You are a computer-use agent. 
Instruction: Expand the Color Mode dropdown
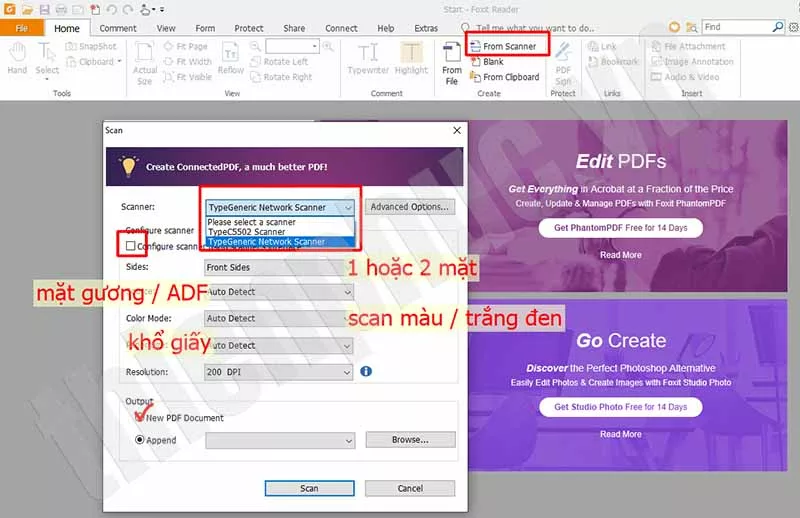tap(279, 319)
